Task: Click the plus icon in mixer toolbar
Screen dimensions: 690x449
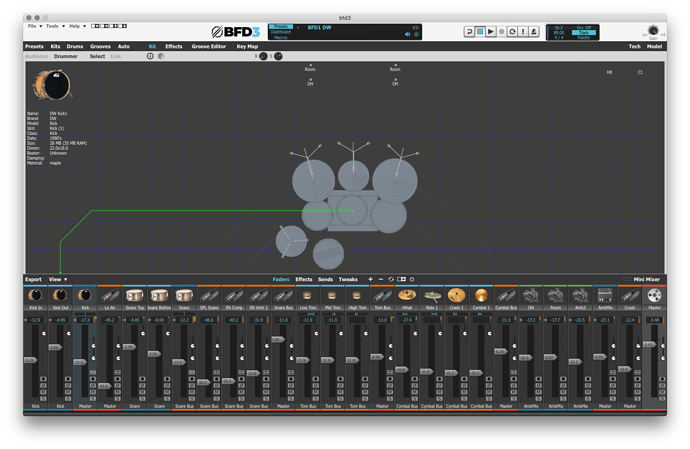Action: (370, 279)
